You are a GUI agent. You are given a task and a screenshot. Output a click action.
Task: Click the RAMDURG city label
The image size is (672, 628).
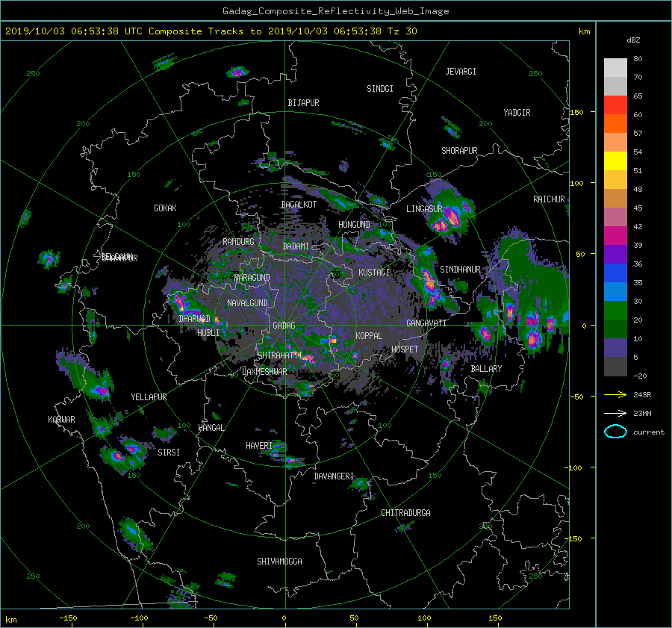[238, 242]
